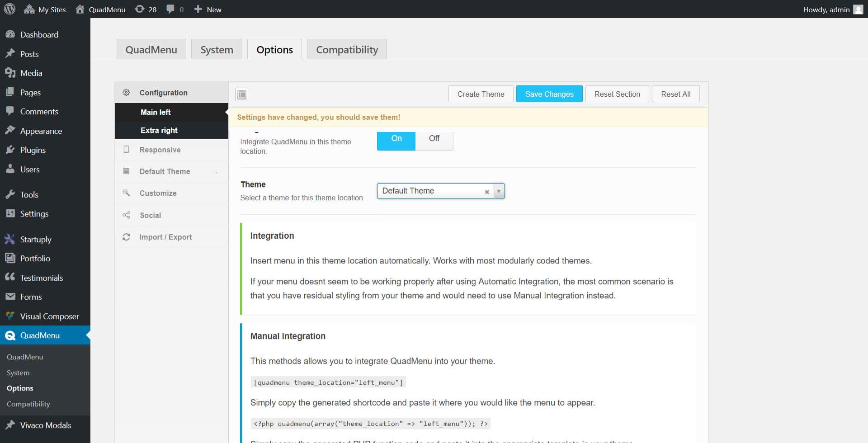The width and height of the screenshot is (868, 443).
Task: Click the PHP quadmenu function code
Action: click(370, 424)
